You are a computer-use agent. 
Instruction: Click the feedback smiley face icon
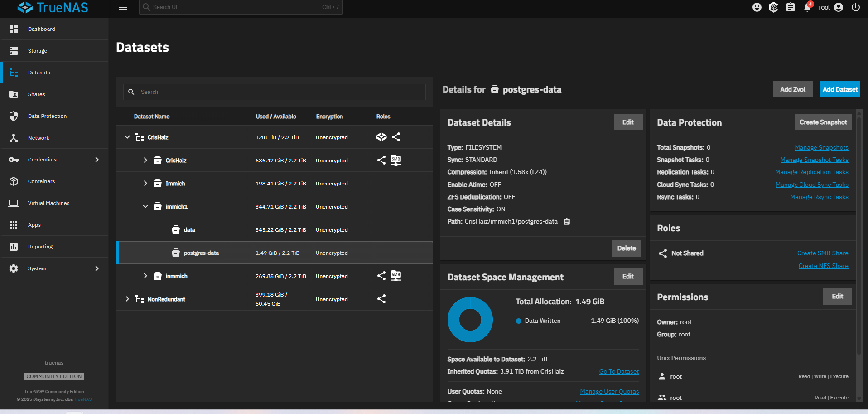(x=757, y=7)
